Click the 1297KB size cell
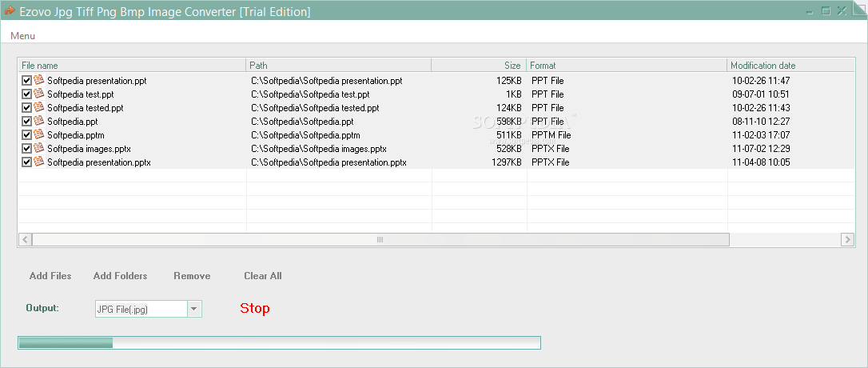This screenshot has width=868, height=368. pos(507,162)
